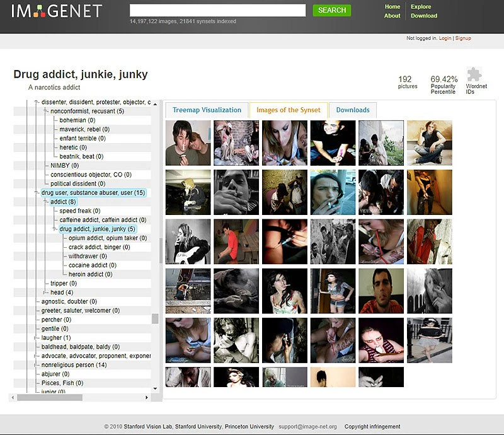Click the Signup link

463,38
